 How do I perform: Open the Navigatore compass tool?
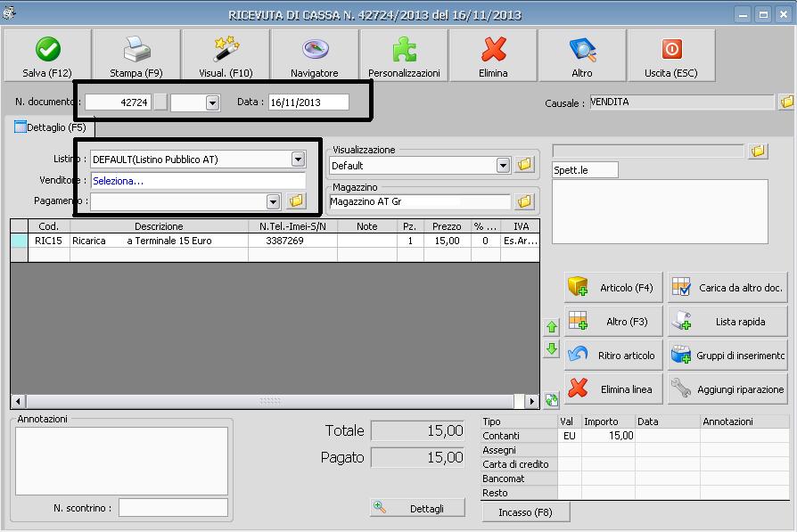click(x=315, y=55)
